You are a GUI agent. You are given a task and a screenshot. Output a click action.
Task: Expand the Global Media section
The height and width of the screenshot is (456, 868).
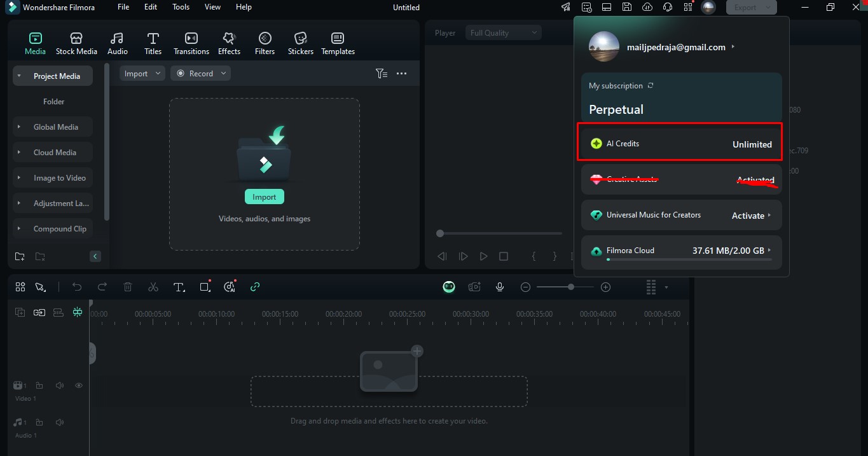(x=18, y=127)
